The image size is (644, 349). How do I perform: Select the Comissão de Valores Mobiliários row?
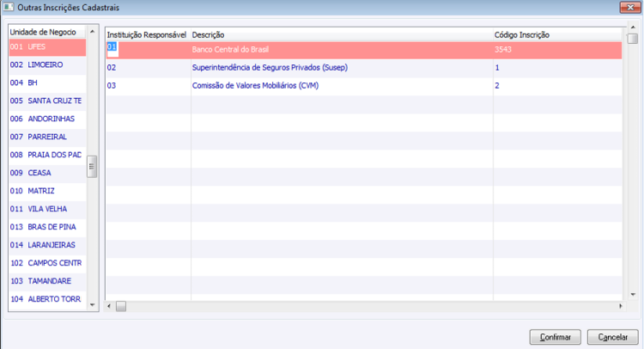(x=364, y=86)
